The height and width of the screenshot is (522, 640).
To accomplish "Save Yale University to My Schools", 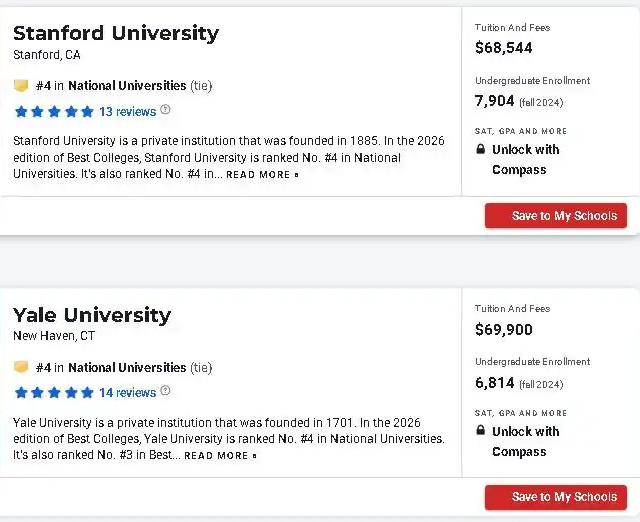I will pyautogui.click(x=556, y=497).
